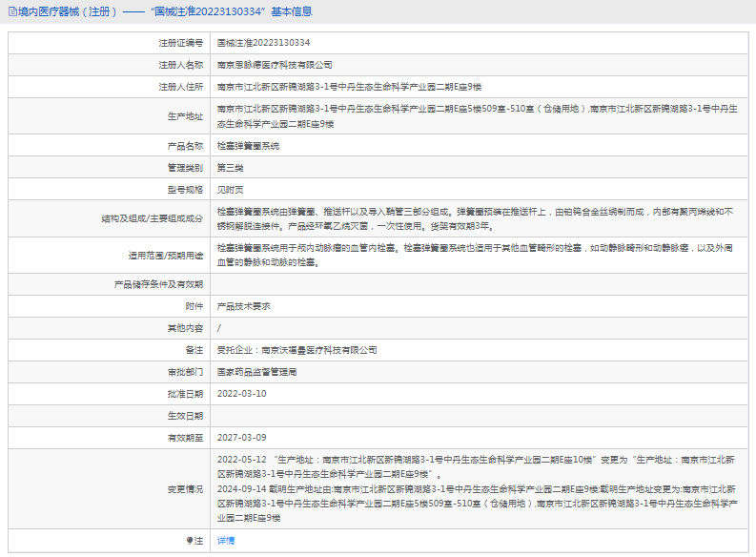This screenshot has height=557, width=756.
Task: Click expiry date 2027-03-09
Action: [241, 438]
